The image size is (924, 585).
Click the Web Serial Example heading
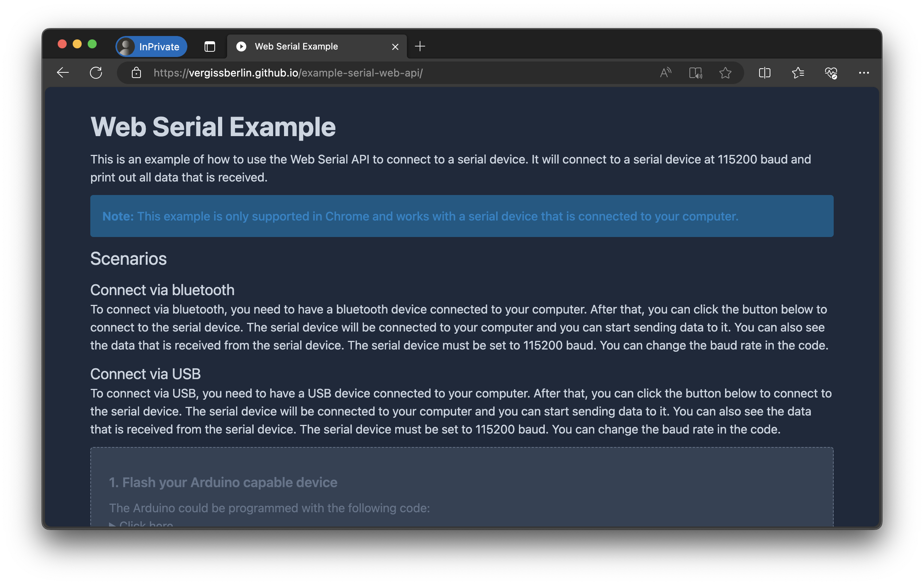click(213, 126)
